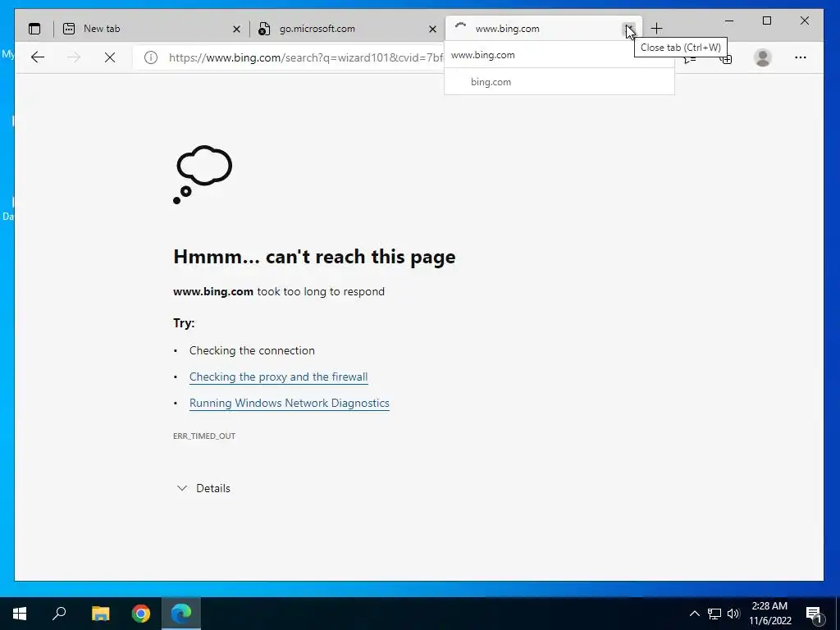The width and height of the screenshot is (840, 630).
Task: Run Windows Network Diagnostics link
Action: click(x=290, y=403)
